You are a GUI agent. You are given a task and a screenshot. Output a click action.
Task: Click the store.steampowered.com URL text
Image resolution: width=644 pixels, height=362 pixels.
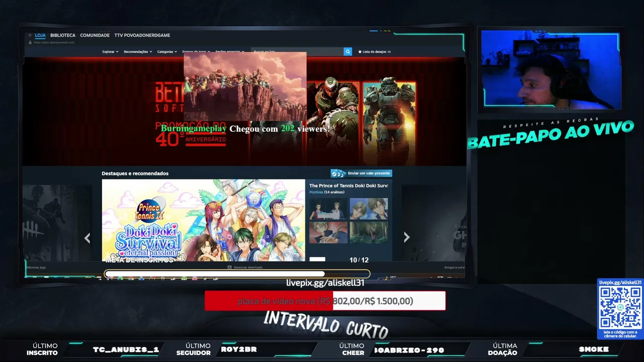(54, 42)
